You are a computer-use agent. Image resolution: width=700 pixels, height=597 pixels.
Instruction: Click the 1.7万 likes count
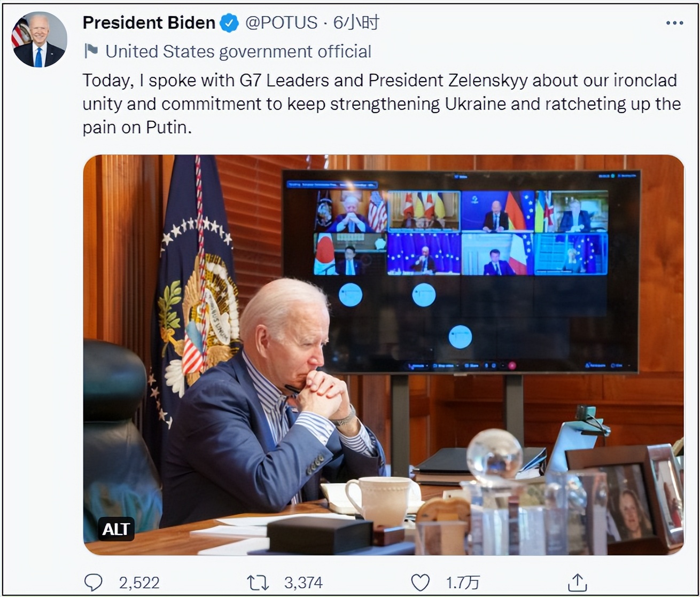point(463,582)
